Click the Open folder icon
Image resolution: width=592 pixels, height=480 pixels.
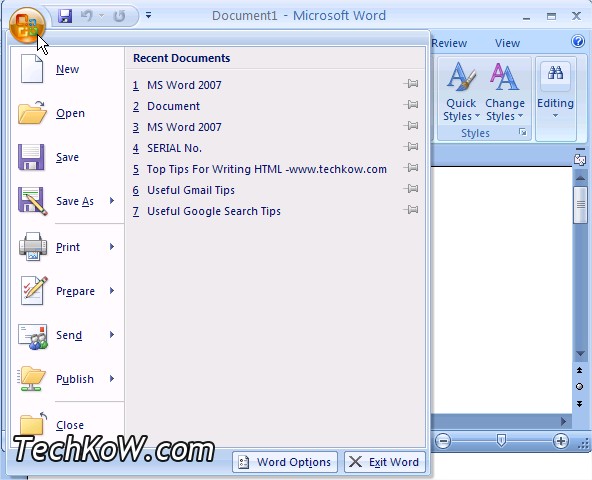coord(32,113)
